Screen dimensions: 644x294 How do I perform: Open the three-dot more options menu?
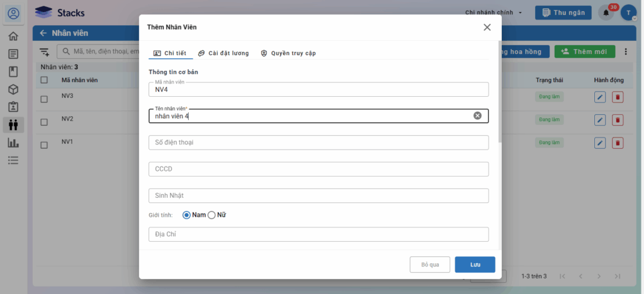625,52
